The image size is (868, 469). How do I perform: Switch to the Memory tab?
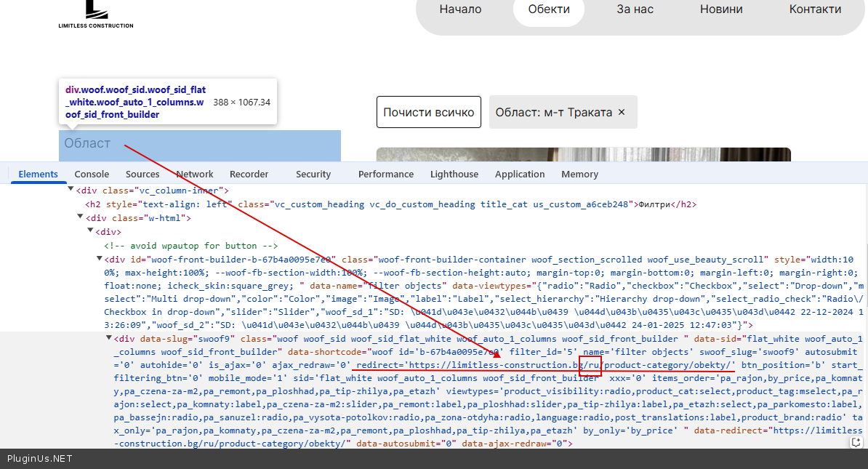pyautogui.click(x=579, y=175)
